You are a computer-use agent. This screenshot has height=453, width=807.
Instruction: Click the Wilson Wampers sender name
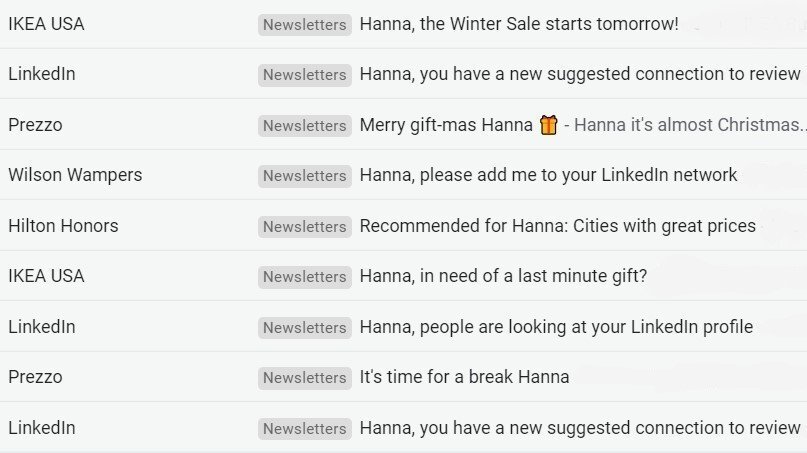pos(75,175)
